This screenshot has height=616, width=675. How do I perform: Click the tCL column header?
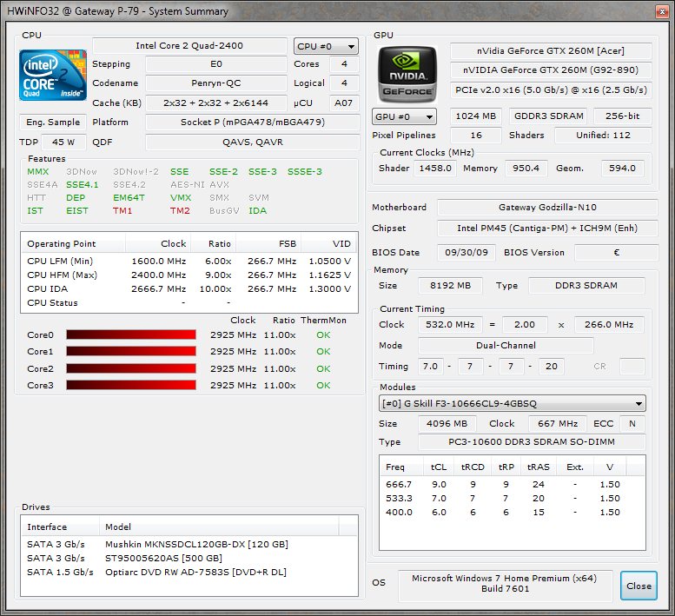tap(439, 467)
